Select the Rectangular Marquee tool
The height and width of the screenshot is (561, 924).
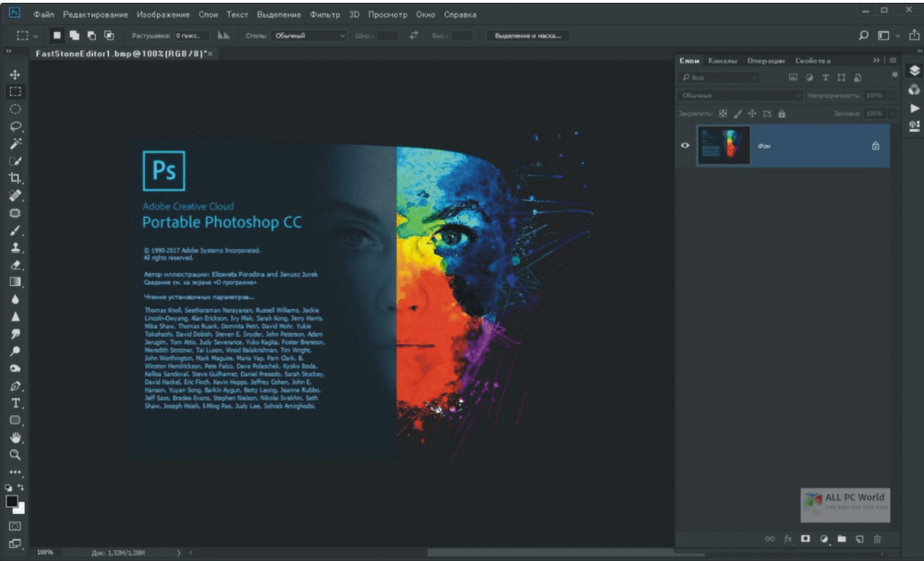[x=16, y=91]
